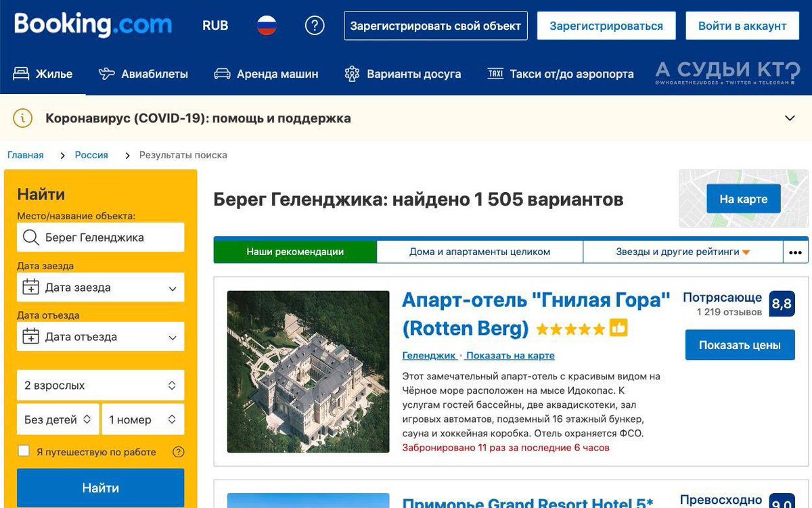812x508 pixels.
Task: Switch to the 'Дома и апартаменты целиком' tab
Action: [482, 251]
